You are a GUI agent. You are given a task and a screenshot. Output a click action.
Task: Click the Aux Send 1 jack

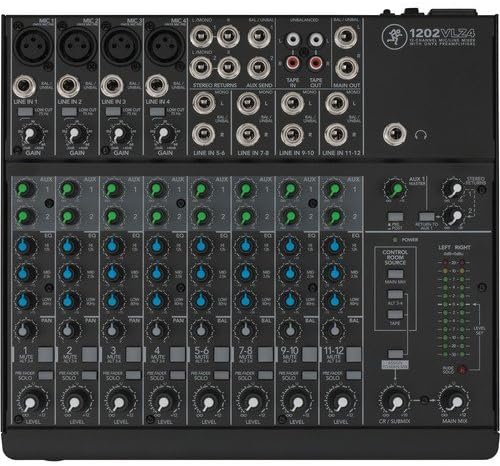click(x=259, y=37)
